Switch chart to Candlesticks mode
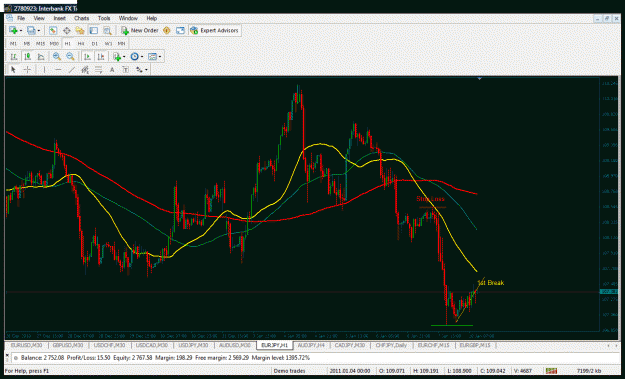 pyautogui.click(x=28, y=57)
